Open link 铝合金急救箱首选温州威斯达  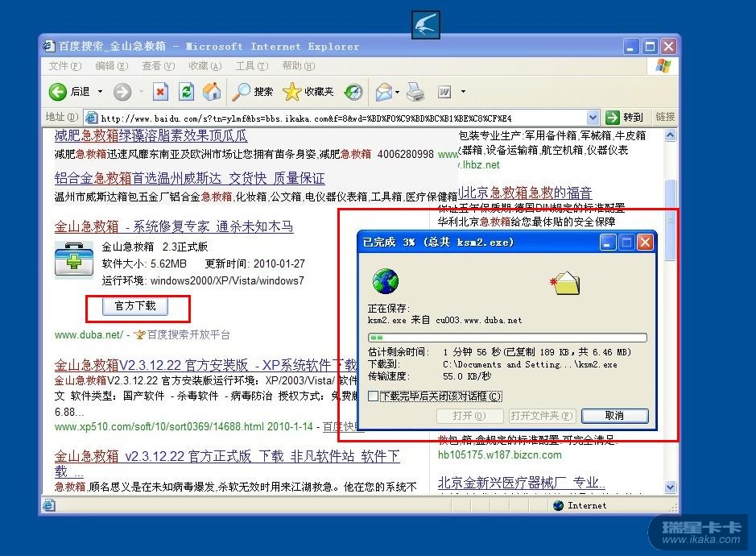189,178
